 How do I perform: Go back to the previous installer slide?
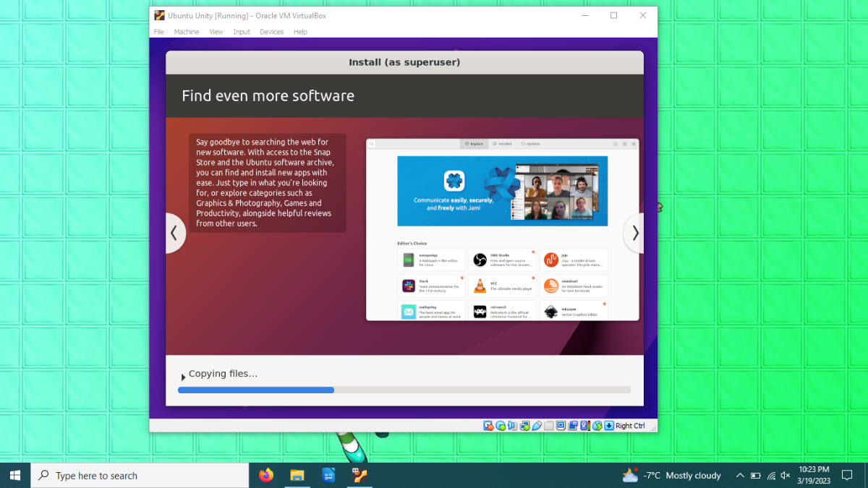175,233
